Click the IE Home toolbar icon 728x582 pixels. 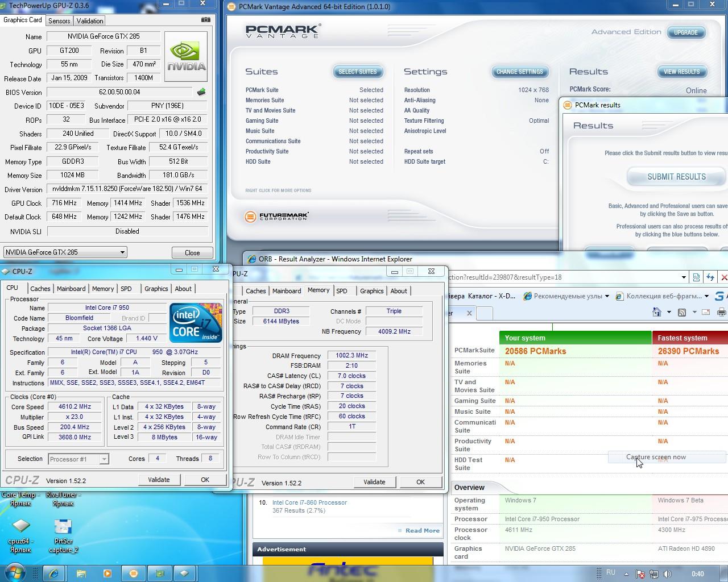pyautogui.click(x=657, y=312)
